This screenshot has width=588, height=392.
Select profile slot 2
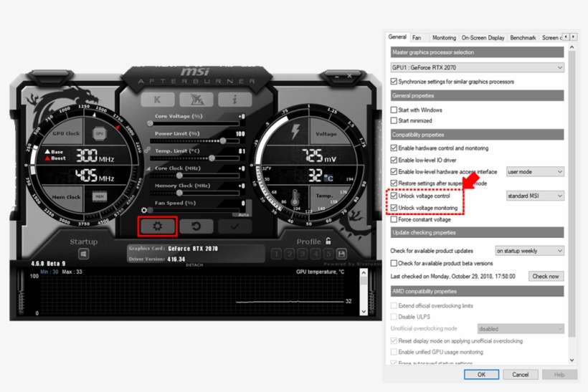[290, 254]
